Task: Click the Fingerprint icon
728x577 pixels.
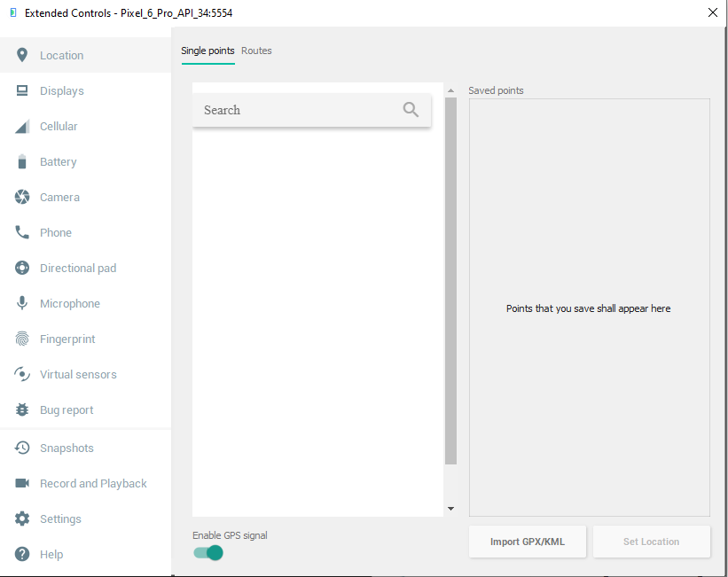Action: click(x=22, y=339)
